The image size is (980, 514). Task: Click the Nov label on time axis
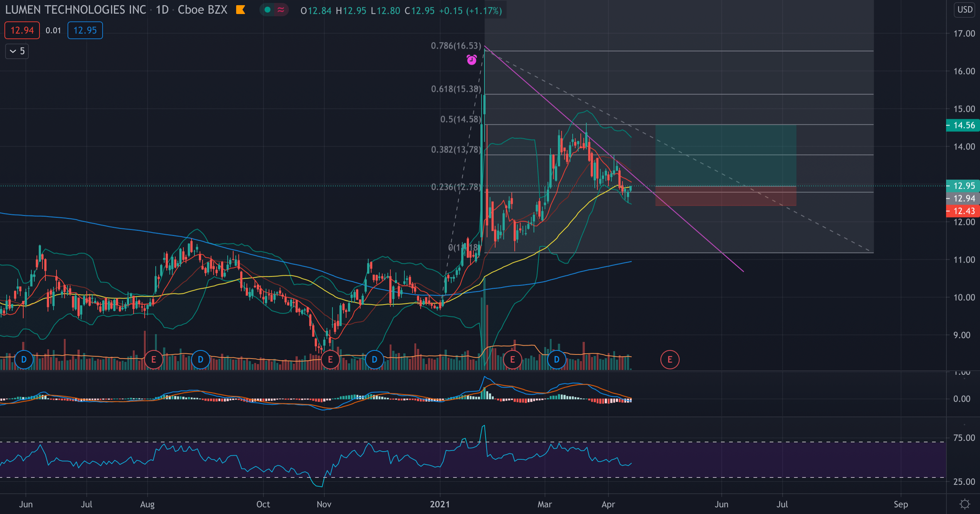pyautogui.click(x=324, y=504)
